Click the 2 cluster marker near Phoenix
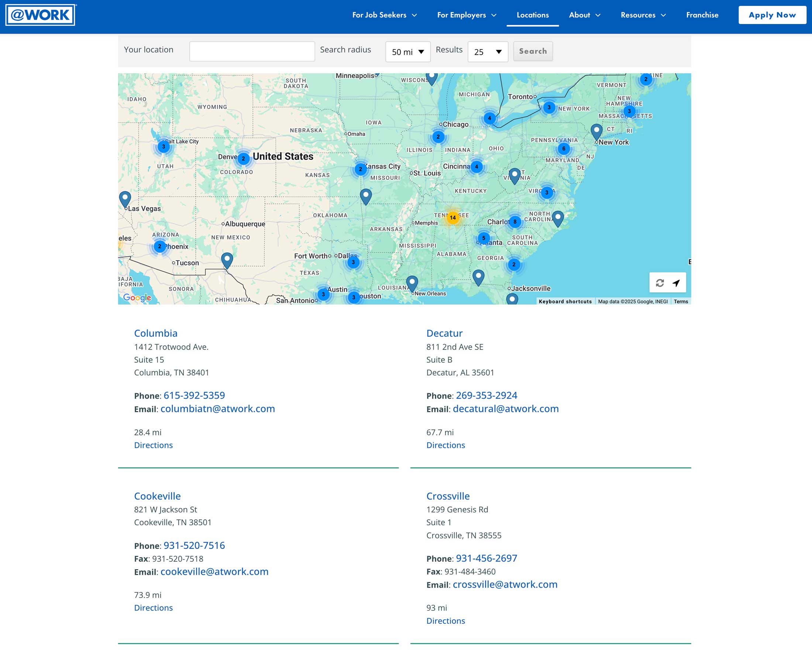Screen dimensions: 812x650 [x=160, y=246]
